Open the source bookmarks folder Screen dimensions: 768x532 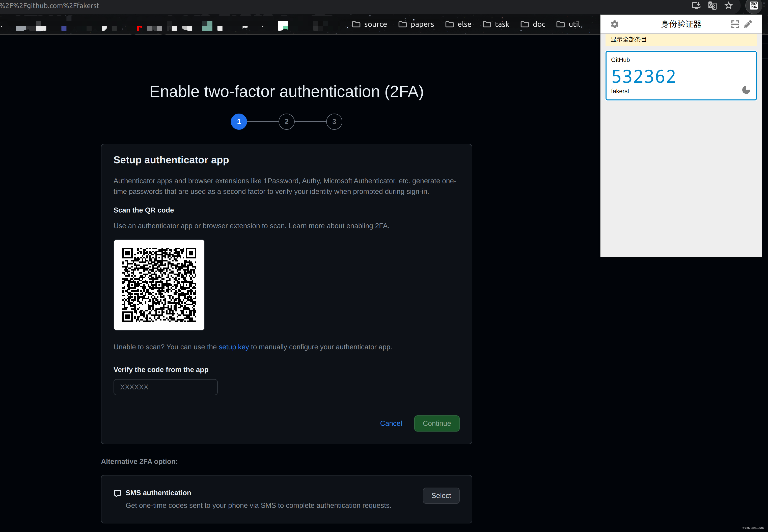coord(370,24)
